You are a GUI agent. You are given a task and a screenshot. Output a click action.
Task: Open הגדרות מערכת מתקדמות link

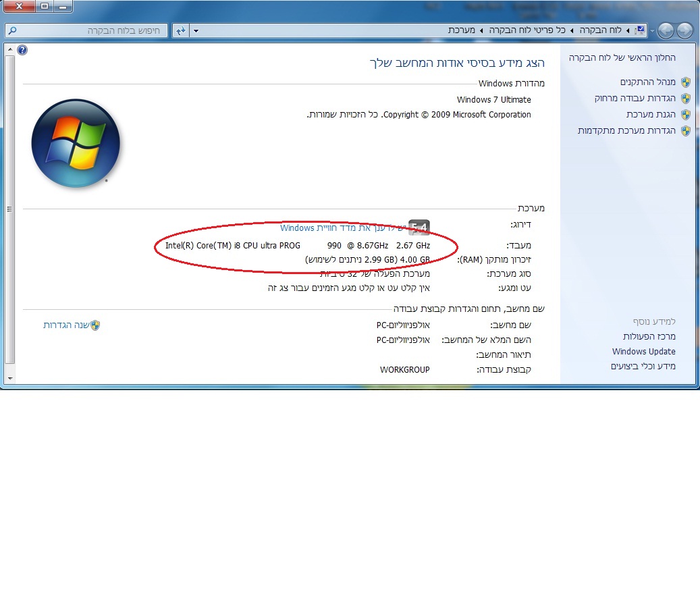coord(626,131)
